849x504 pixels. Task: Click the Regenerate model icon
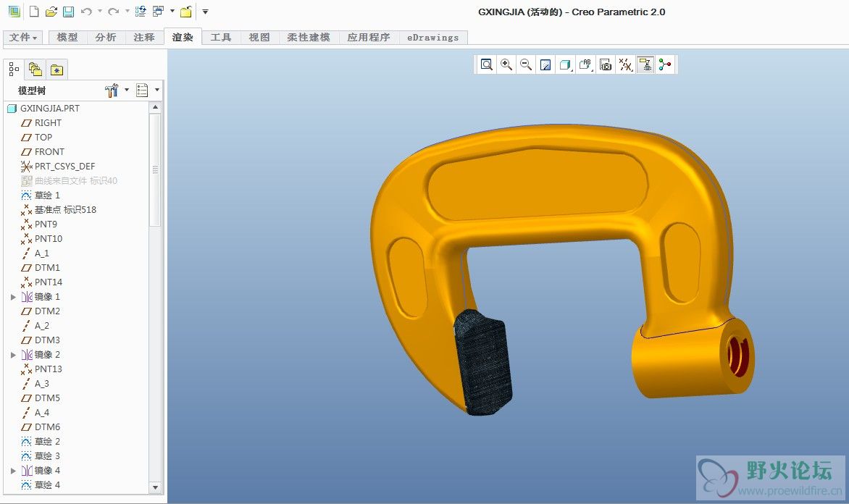pos(141,12)
